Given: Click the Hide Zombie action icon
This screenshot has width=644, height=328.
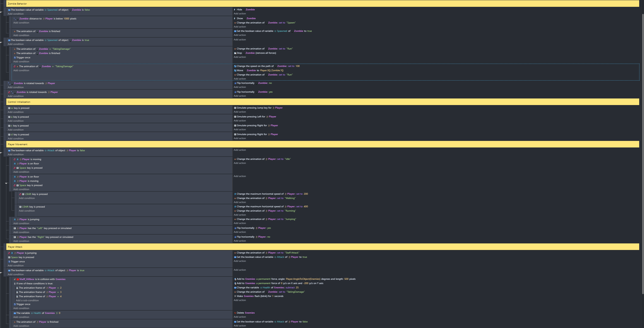Looking at the screenshot, I should (x=235, y=10).
